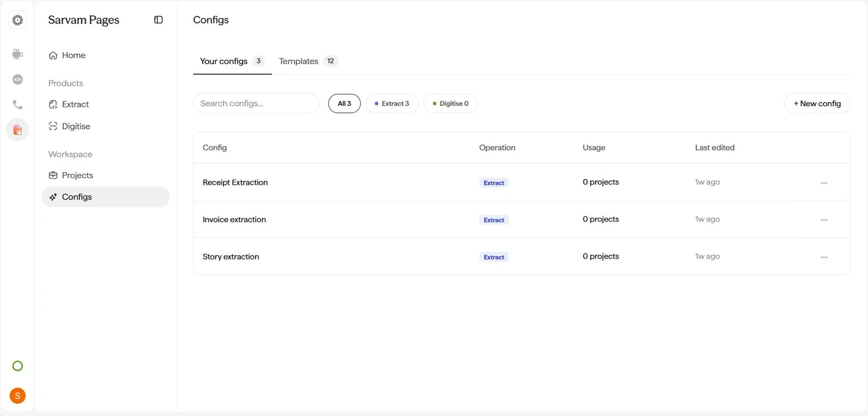
Task: Open the Invoice extraction config
Action: pyautogui.click(x=234, y=219)
